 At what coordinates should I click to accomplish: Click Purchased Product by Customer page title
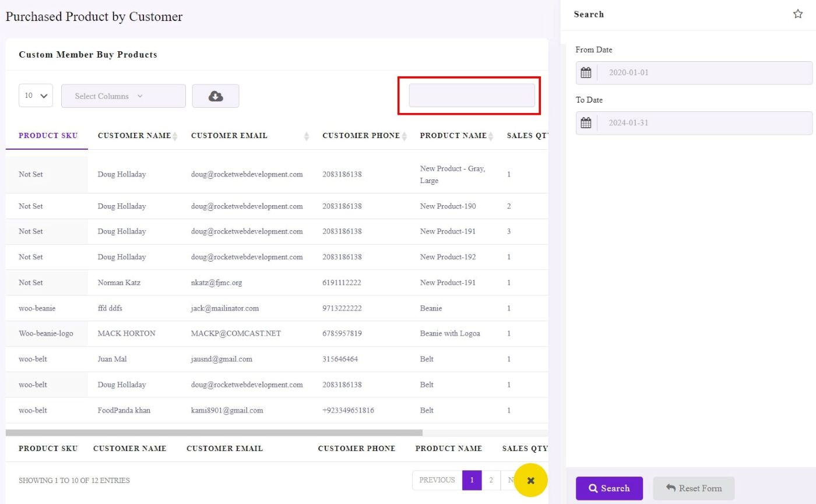pos(94,17)
